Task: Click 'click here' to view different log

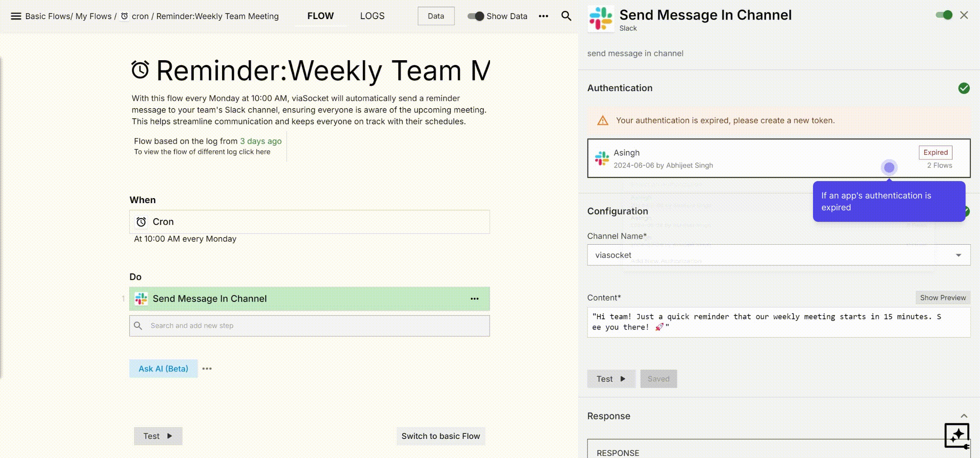Action: (254, 152)
